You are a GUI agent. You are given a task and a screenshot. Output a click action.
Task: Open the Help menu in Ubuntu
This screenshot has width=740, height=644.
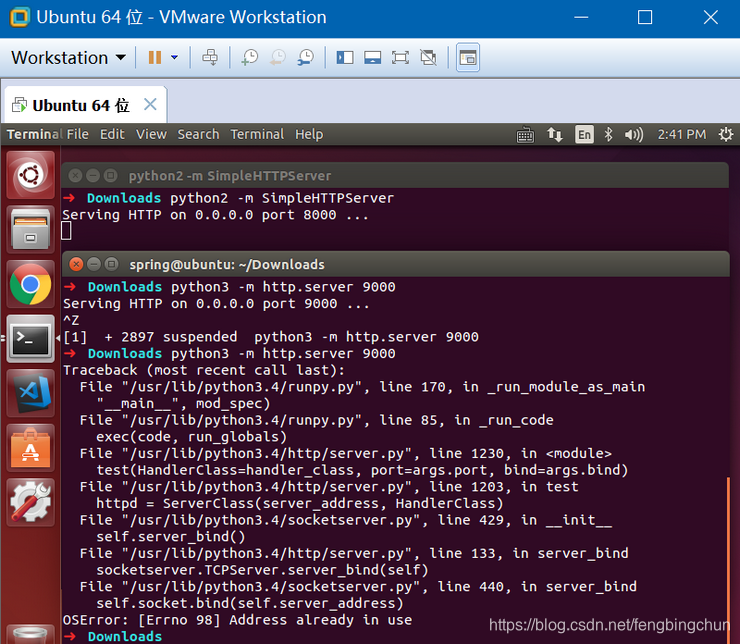(x=309, y=134)
